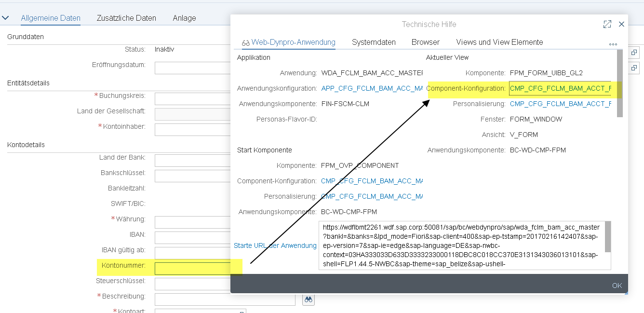Screen dimensions: 644x313
Task: Click the Starte URL der Anwendung link
Action: [275, 245]
